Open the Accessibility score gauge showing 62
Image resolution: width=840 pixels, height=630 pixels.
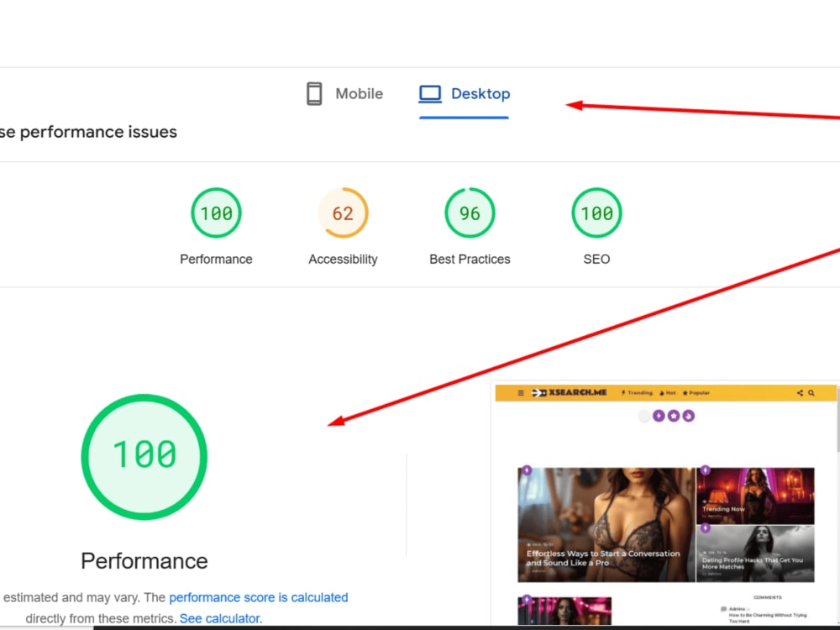point(343,213)
